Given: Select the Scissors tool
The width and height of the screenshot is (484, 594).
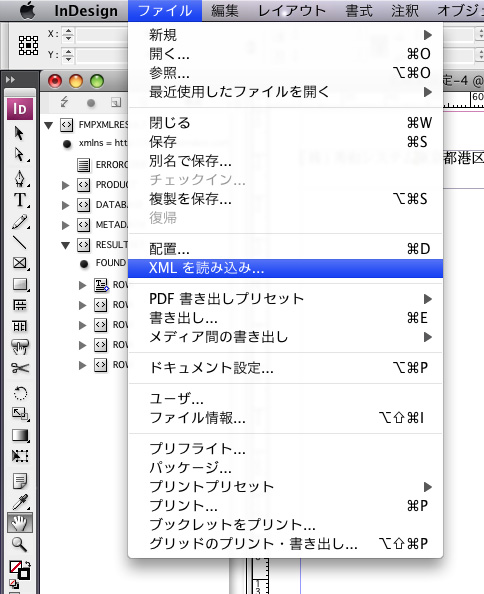Looking at the screenshot, I should coord(20,368).
